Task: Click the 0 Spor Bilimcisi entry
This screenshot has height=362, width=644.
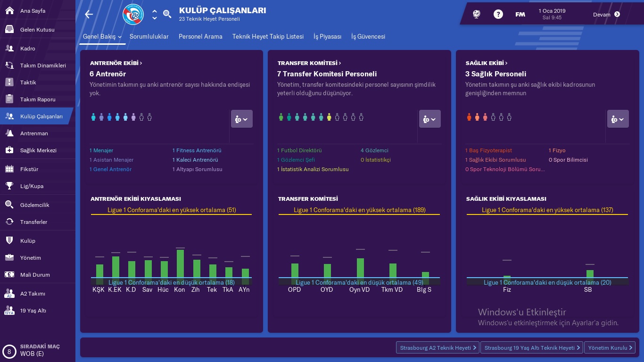Action: click(568, 160)
